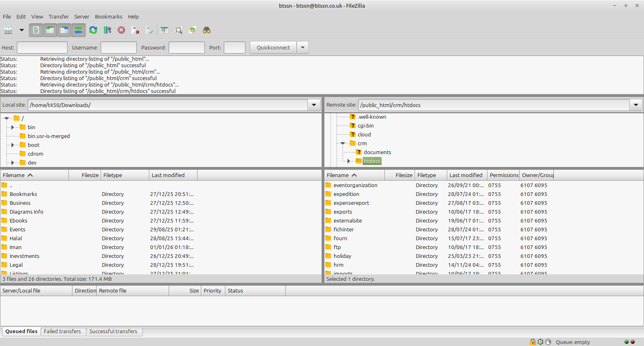Open the Site Manager icon

(x=8, y=30)
